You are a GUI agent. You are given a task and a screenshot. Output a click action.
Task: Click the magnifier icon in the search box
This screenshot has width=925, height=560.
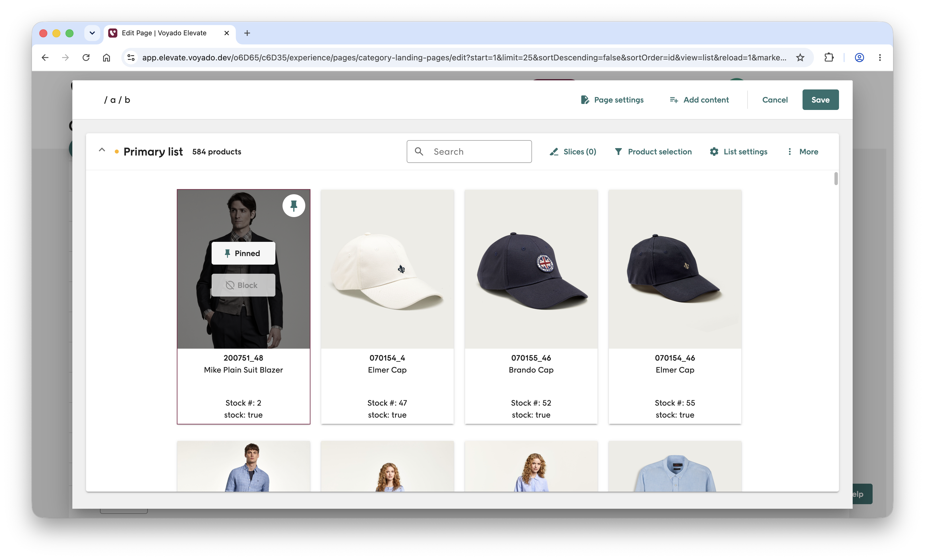tap(419, 151)
